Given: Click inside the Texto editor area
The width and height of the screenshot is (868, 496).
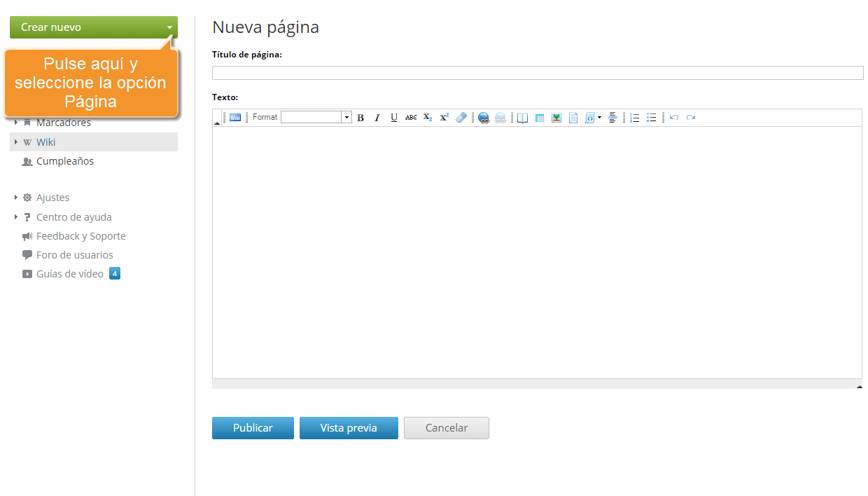Looking at the screenshot, I should (537, 252).
